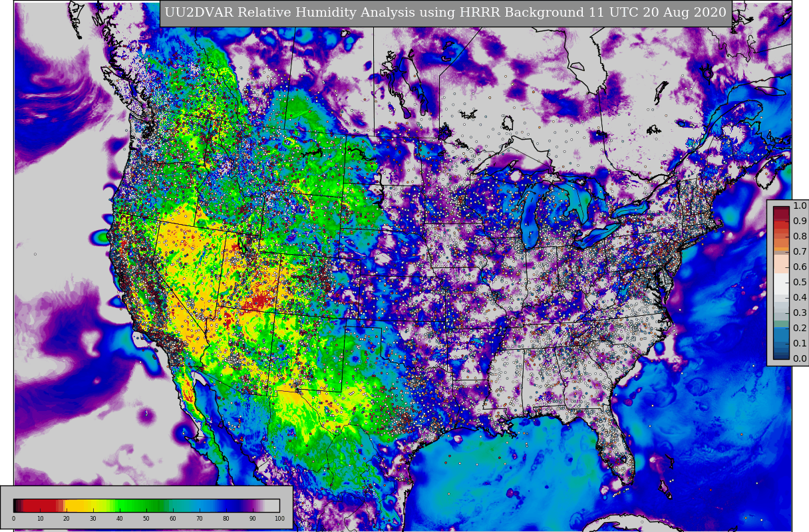Viewport: 809px width, 532px height.
Task: Click the "0.9" label on right colorbar
Action: point(800,221)
